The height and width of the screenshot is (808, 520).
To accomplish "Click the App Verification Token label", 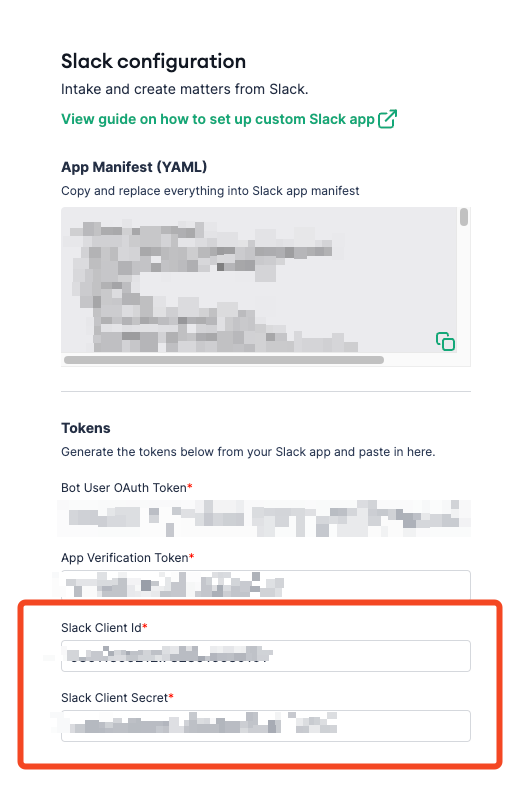I will click(127, 558).
